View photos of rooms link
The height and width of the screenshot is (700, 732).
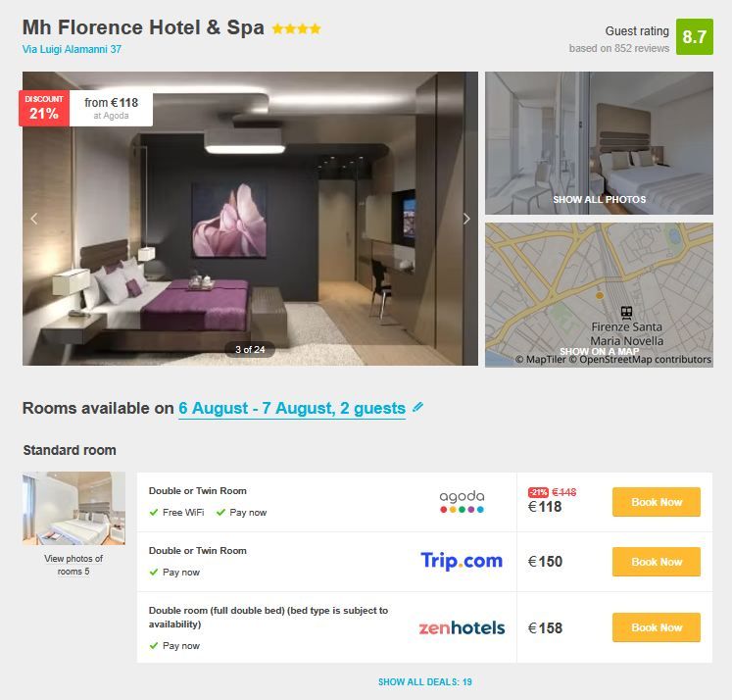(x=73, y=565)
